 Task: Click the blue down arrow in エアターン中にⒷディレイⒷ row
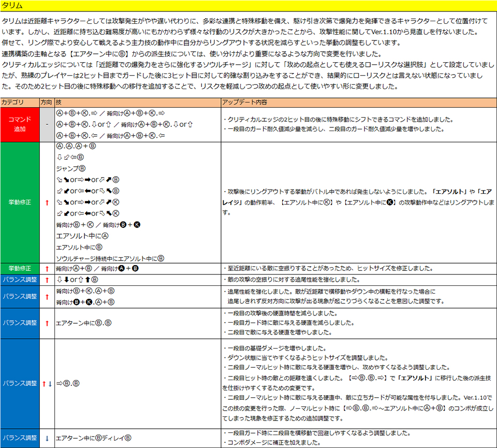[47, 438]
